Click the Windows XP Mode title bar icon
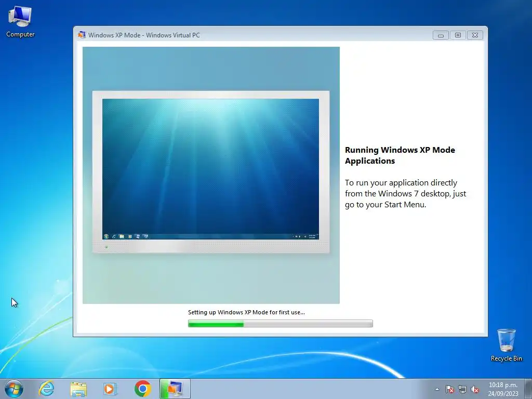The image size is (532, 399). coord(82,35)
